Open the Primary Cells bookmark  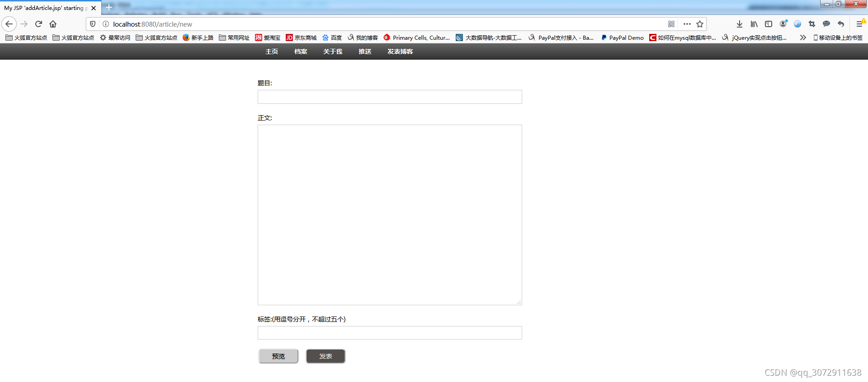pos(417,37)
